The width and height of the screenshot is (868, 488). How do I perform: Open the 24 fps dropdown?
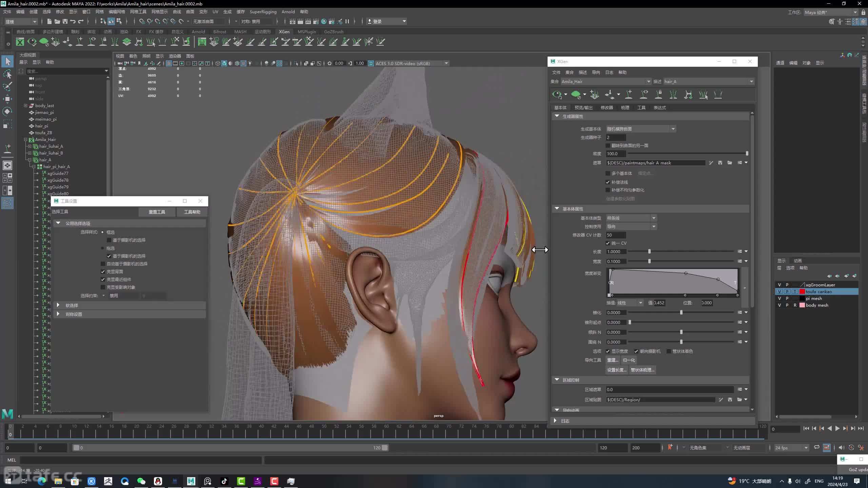[x=791, y=448]
